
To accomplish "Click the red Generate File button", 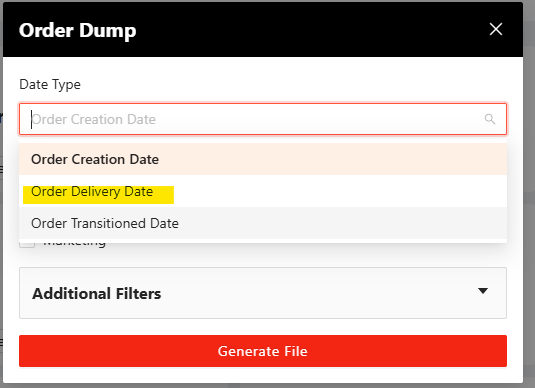I will pyautogui.click(x=263, y=351).
